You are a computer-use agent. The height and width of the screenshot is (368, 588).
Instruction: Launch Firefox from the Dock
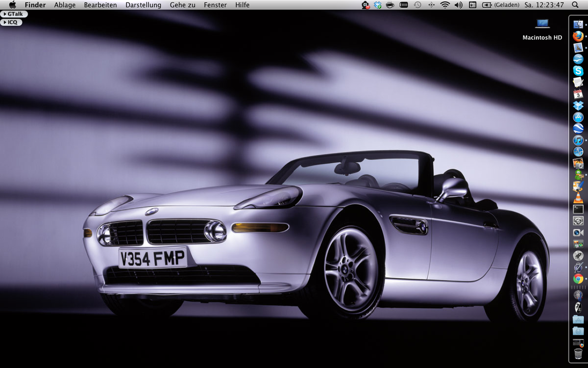pos(578,36)
